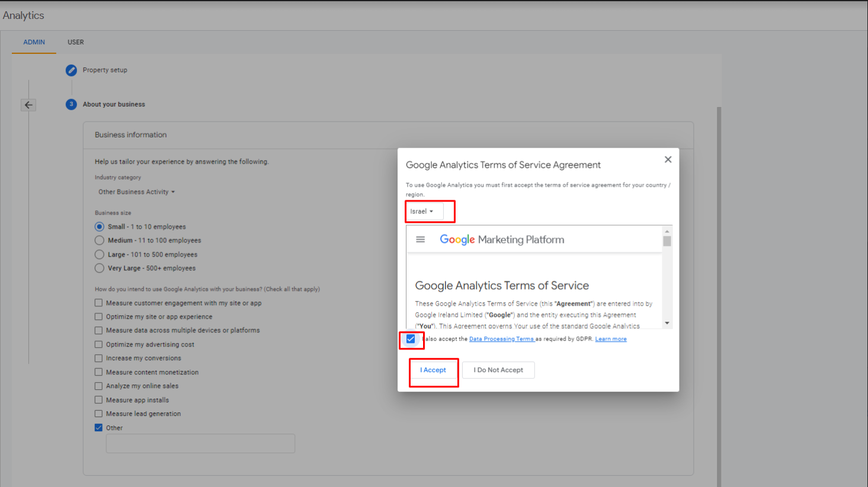This screenshot has height=487, width=868.
Task: Click the Property setup pencil icon
Action: 71,70
